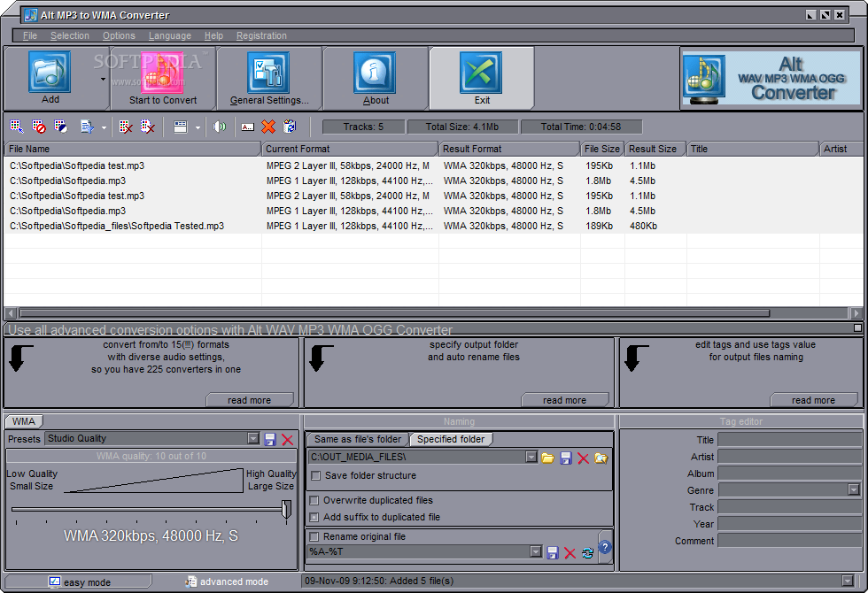
Task: Delete the WMA preset with red X
Action: [287, 439]
